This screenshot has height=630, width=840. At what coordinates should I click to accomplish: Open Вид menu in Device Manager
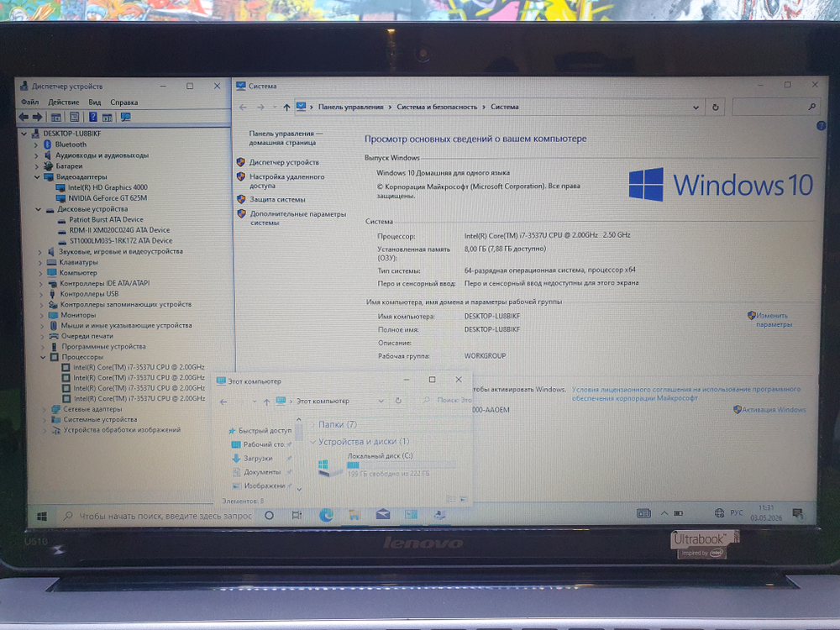click(x=94, y=102)
